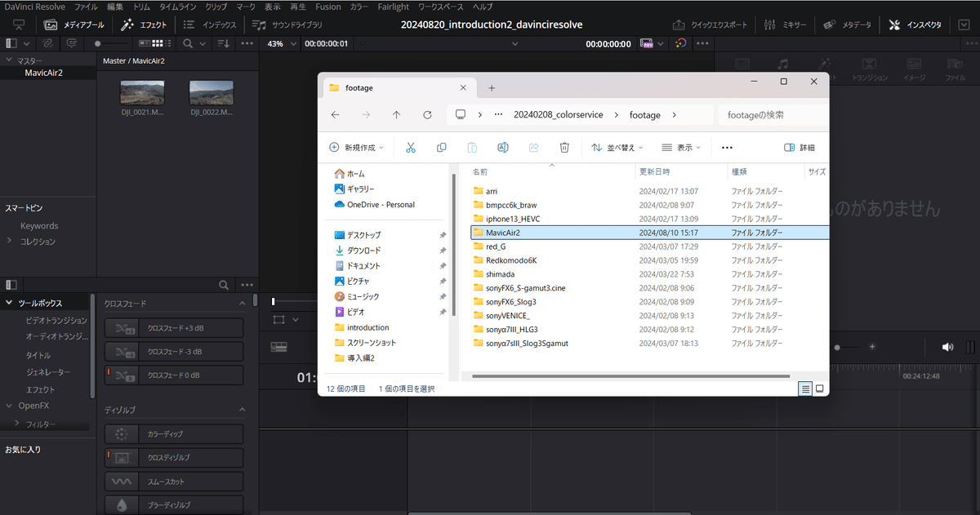The height and width of the screenshot is (515, 980).
Task: Open dropdown next to bin list sidebar icon
Action: click(27, 42)
